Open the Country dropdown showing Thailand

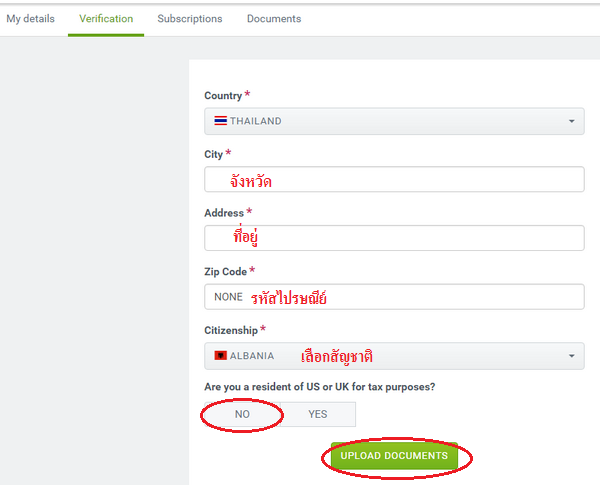click(394, 121)
